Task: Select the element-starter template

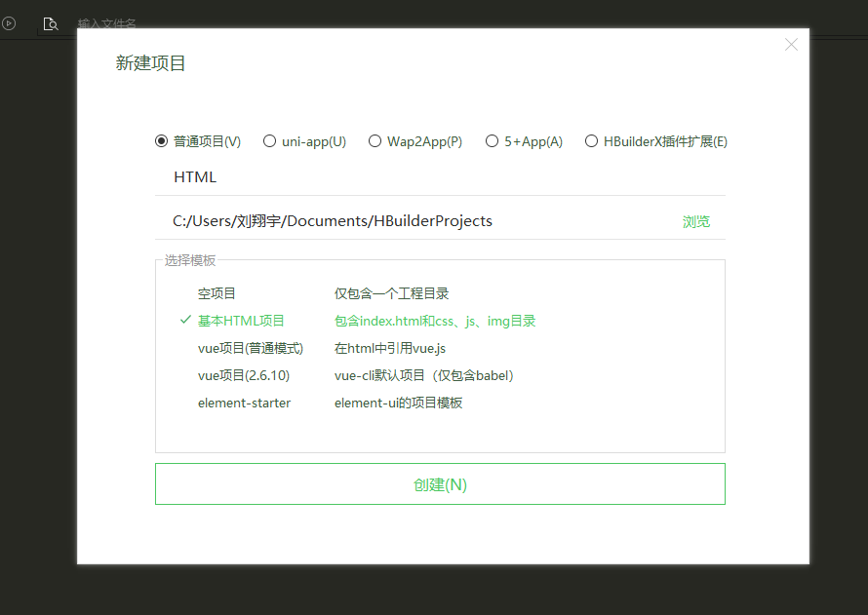Action: (x=244, y=404)
